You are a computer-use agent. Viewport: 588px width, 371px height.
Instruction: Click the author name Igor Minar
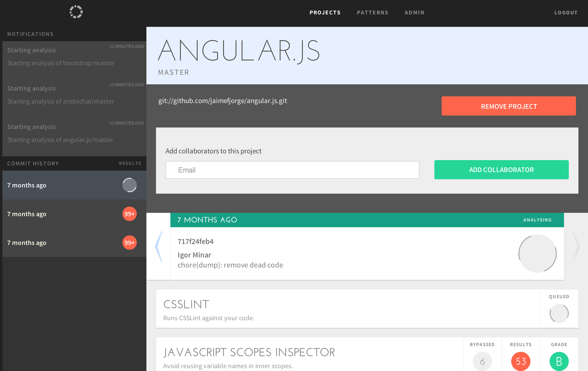[x=194, y=255]
